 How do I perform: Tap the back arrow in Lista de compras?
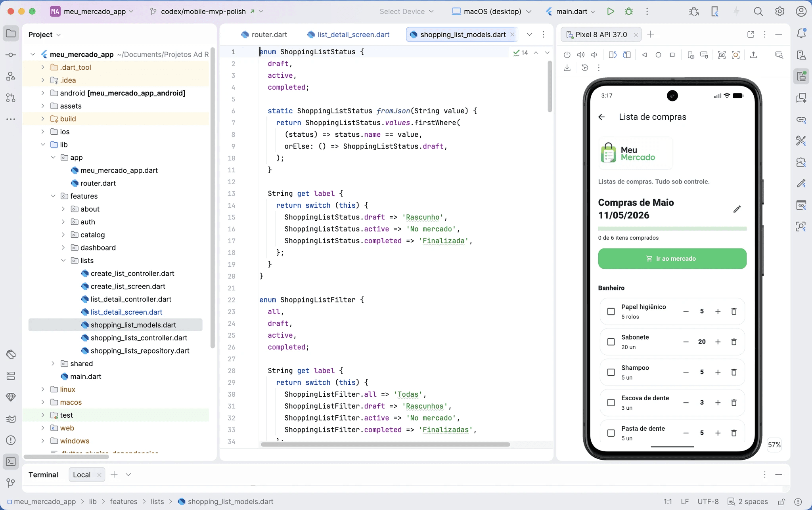pyautogui.click(x=601, y=117)
